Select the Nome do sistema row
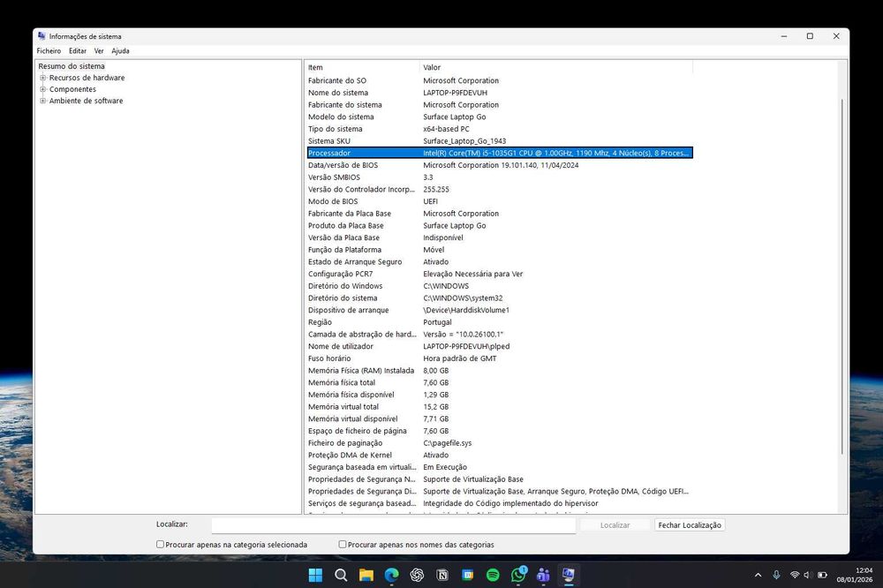This screenshot has height=588, width=883. pyautogui.click(x=500, y=93)
